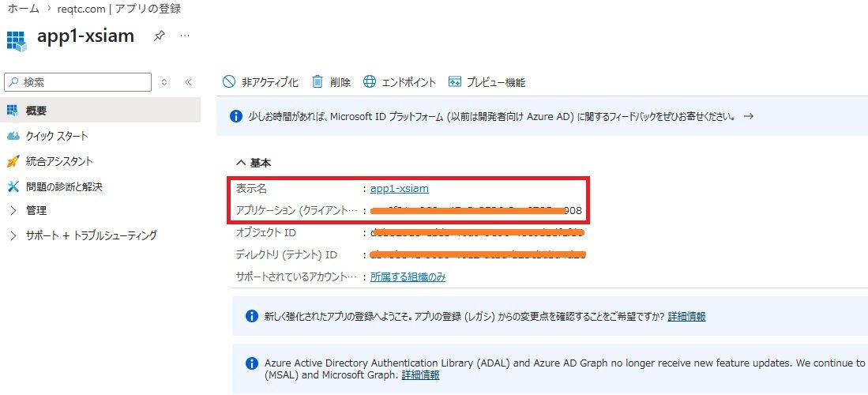
Task: Click the arrow at end of feedback banner
Action: 749,116
